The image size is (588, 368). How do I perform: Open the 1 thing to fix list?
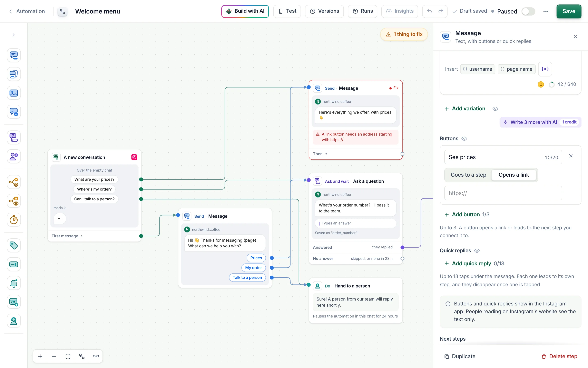pos(404,34)
